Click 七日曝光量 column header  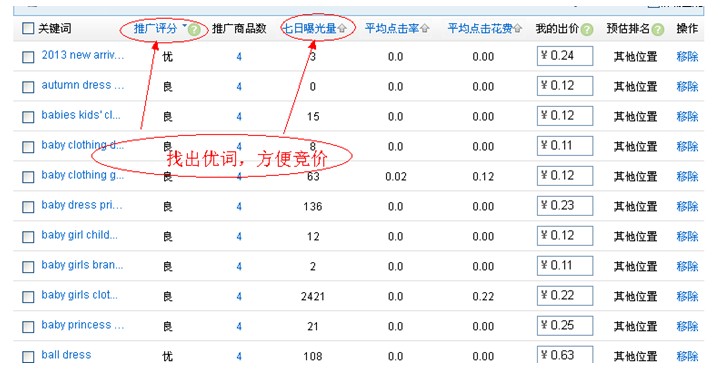pos(309,28)
